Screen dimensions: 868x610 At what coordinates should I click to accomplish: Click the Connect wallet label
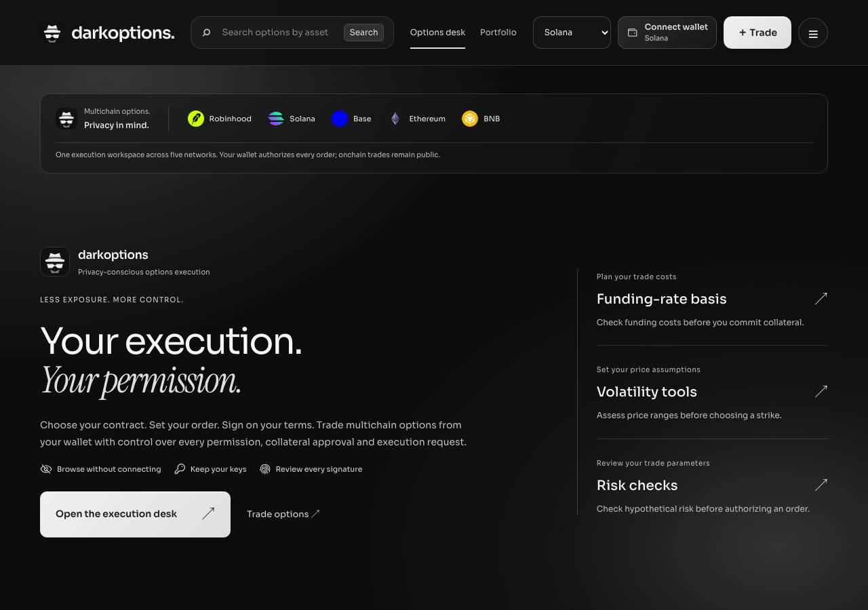click(x=676, y=27)
